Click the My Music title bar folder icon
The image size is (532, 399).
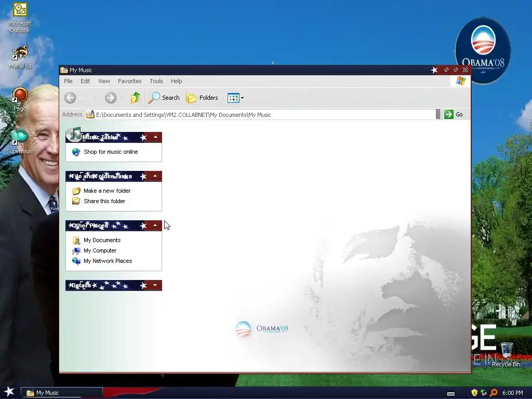[64, 70]
